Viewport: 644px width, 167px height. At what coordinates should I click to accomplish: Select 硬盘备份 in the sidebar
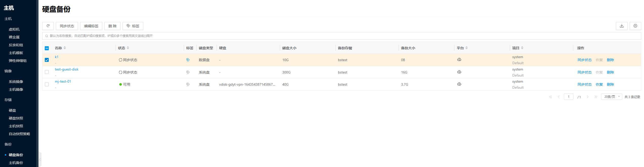(x=16, y=155)
